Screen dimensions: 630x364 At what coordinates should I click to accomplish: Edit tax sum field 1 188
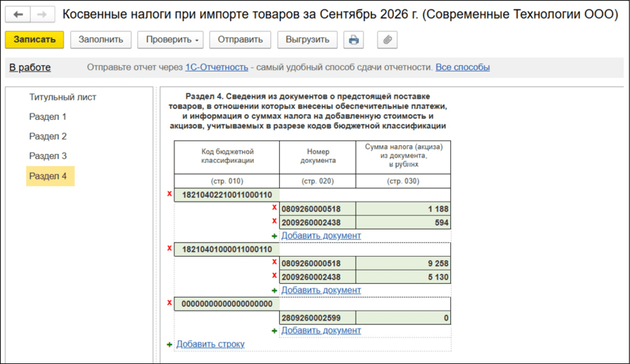click(x=403, y=209)
